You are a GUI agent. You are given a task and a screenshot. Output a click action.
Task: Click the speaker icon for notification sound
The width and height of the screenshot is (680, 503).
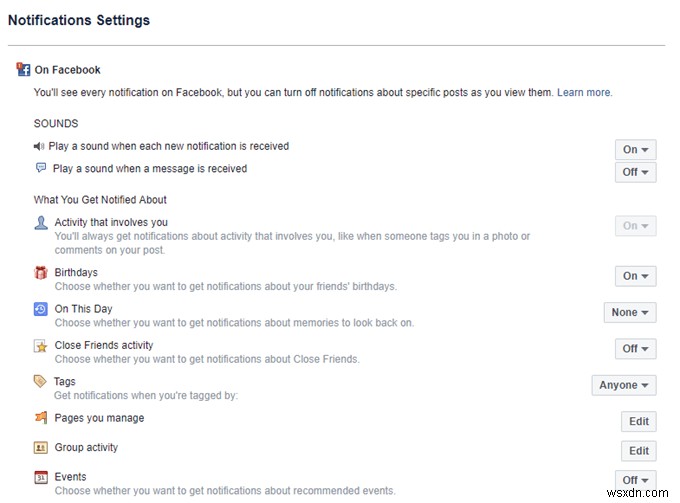[x=39, y=147]
